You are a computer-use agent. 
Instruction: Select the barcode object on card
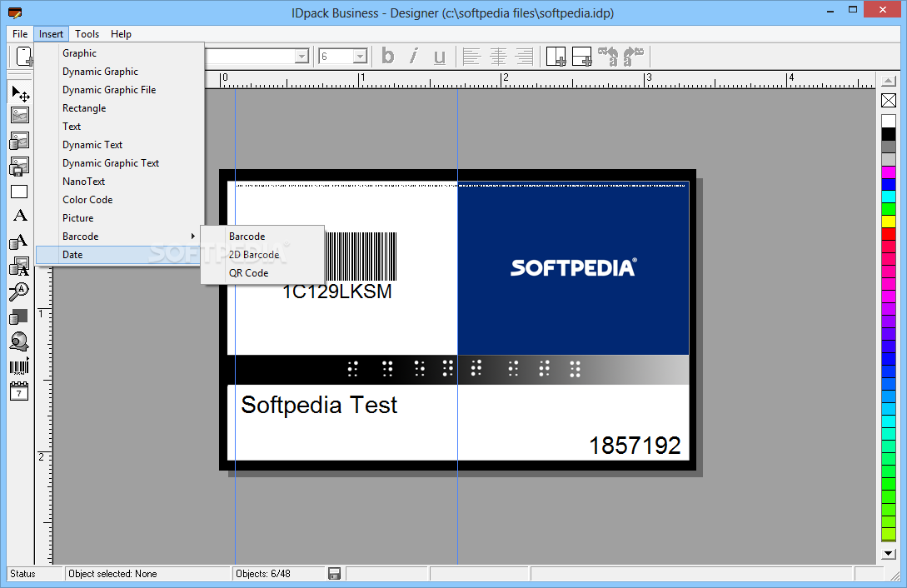point(361,257)
